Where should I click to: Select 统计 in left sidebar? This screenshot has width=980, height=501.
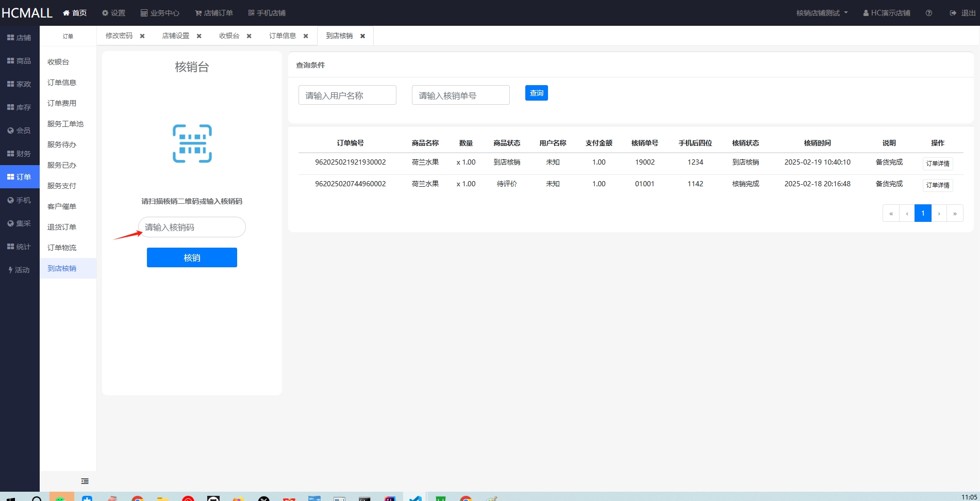[20, 247]
